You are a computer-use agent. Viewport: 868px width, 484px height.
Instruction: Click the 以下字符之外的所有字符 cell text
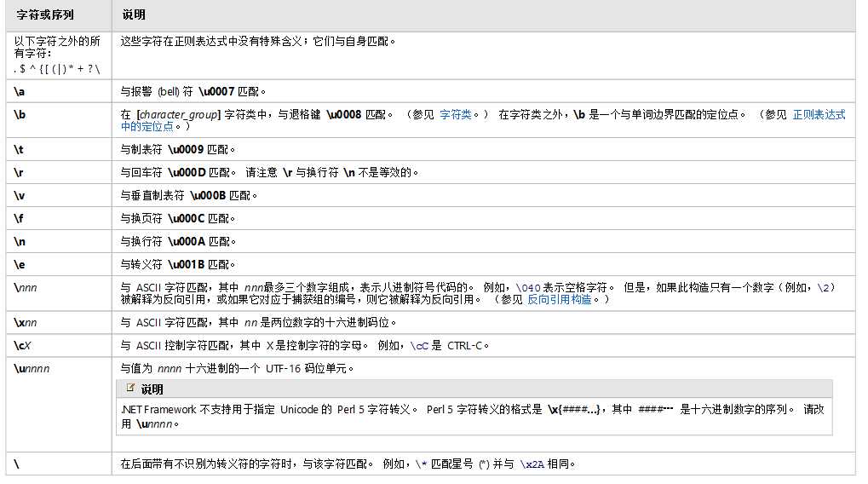tap(56, 48)
